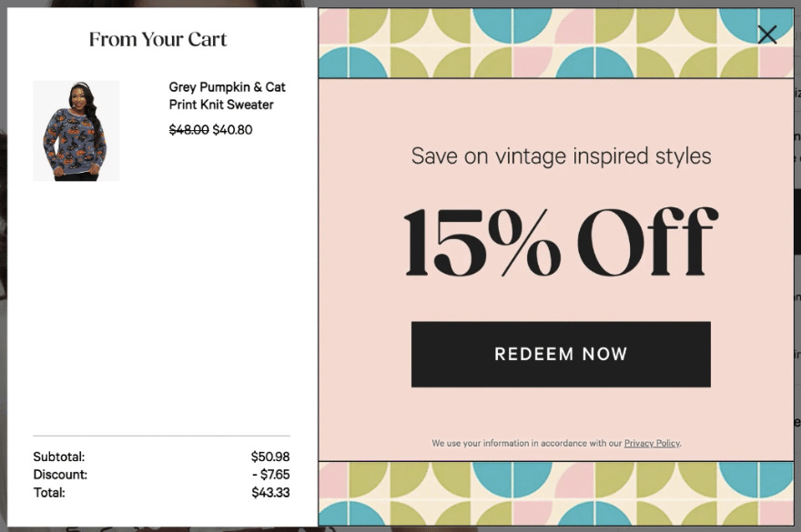
Task: Click the crossed-out original price $48.00
Action: point(188,129)
